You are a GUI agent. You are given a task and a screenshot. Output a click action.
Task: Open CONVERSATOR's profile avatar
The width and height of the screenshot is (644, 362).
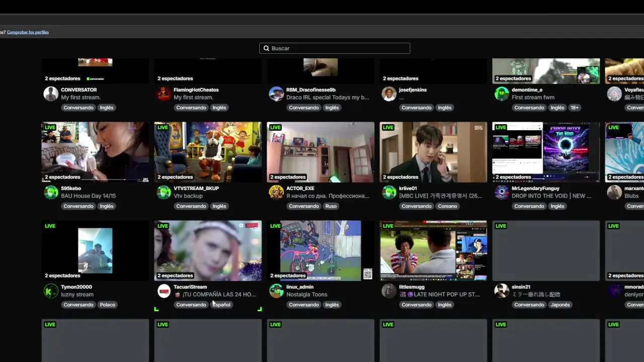(x=51, y=94)
